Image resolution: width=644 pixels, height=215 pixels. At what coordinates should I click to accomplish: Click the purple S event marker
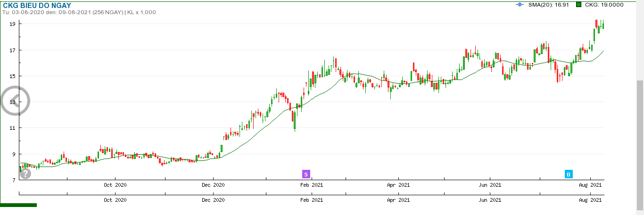coord(306,175)
